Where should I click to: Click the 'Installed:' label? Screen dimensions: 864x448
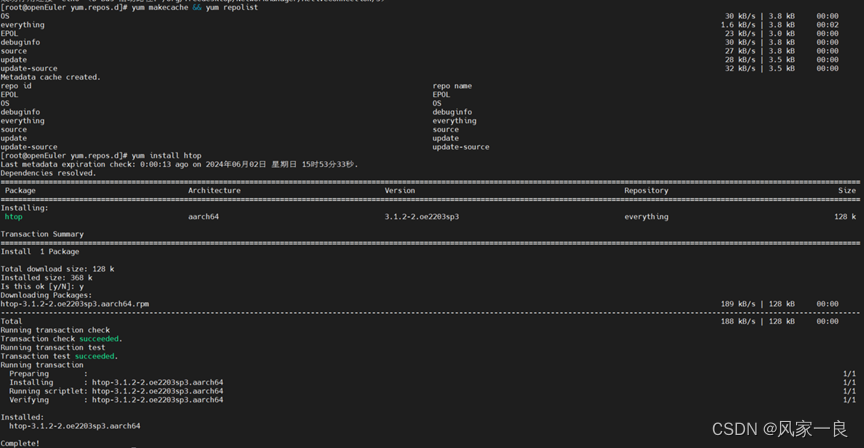22,418
